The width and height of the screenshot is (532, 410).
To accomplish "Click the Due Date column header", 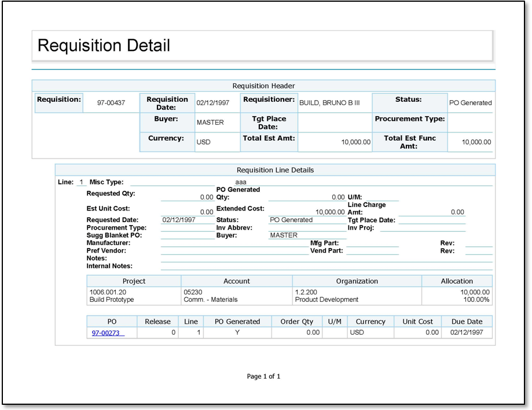I will (467, 322).
